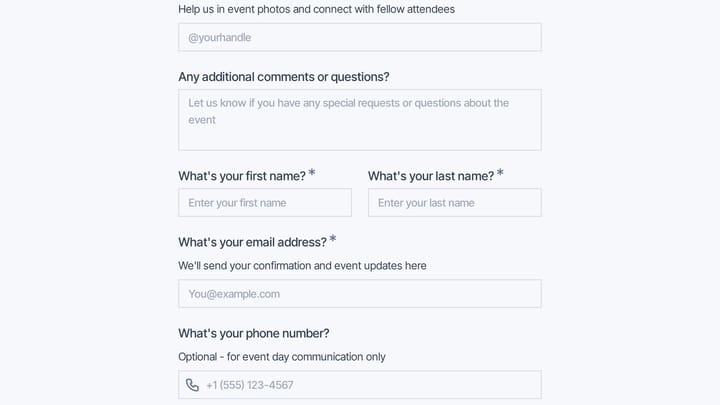Select the You@example.com email input
The height and width of the screenshot is (405, 720).
point(360,293)
